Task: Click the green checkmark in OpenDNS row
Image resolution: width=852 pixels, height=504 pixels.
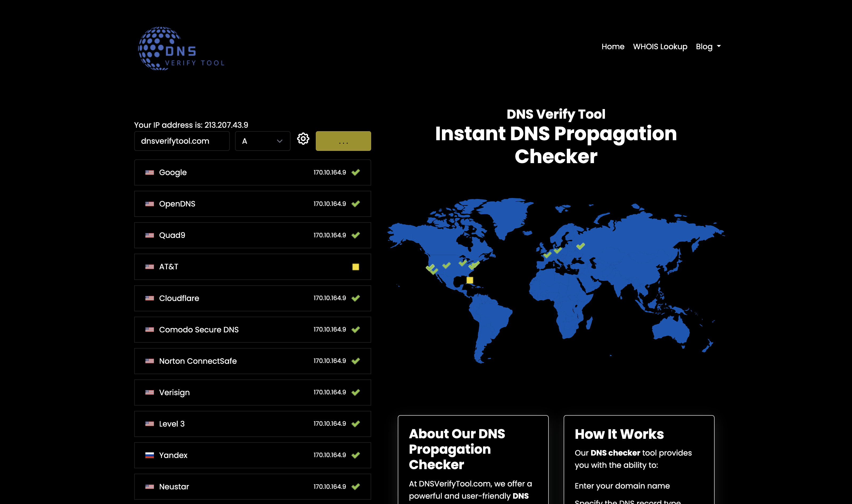Action: 356,204
